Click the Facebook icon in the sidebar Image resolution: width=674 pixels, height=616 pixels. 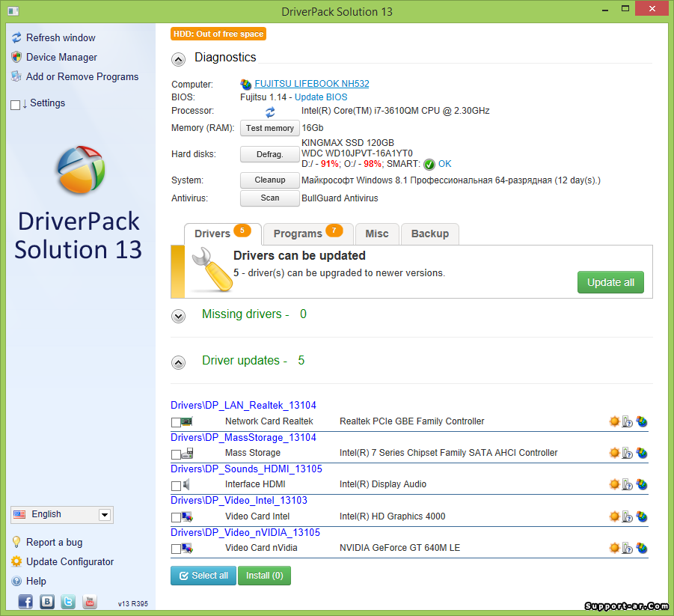click(x=25, y=601)
